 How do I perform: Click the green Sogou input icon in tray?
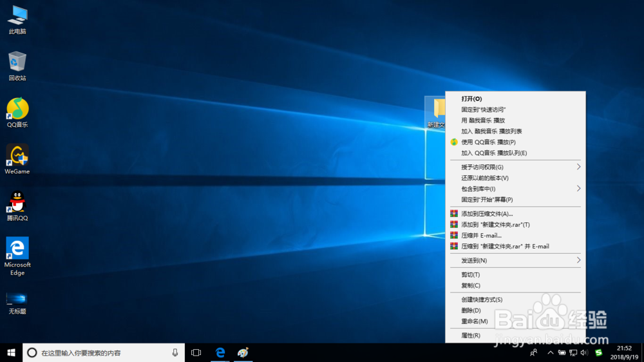click(x=599, y=352)
